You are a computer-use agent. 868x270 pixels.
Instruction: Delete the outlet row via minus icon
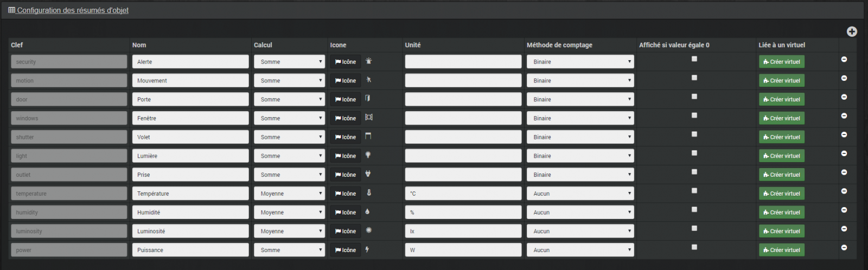point(844,172)
